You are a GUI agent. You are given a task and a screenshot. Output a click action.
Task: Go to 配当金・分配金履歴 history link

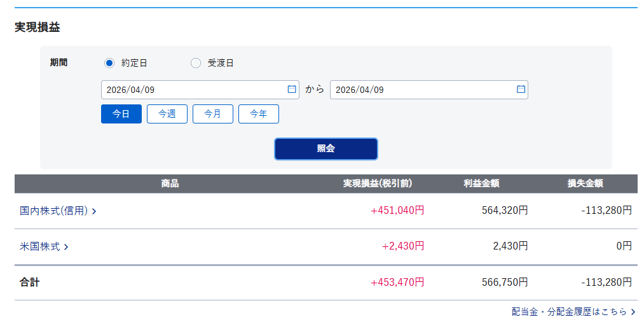569,312
